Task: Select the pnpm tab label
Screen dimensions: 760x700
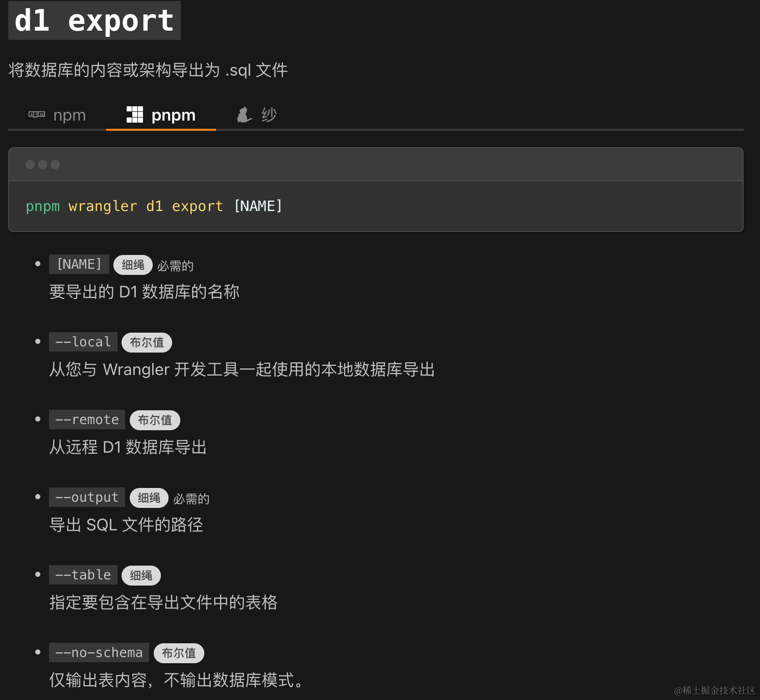Action: pos(174,115)
